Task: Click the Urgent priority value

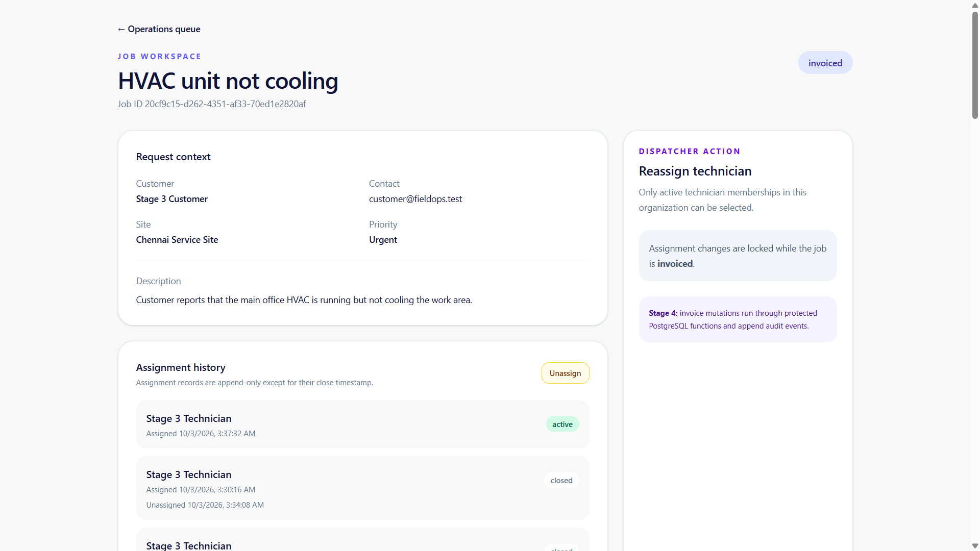Action: pos(383,240)
